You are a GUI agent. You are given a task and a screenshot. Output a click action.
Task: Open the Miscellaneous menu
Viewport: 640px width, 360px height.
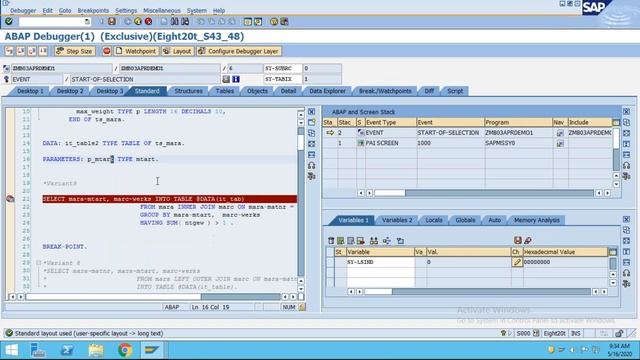click(x=162, y=11)
